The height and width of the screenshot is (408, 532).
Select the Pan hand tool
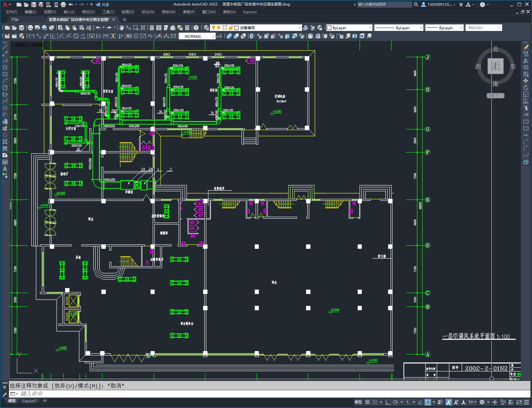tap(122, 28)
